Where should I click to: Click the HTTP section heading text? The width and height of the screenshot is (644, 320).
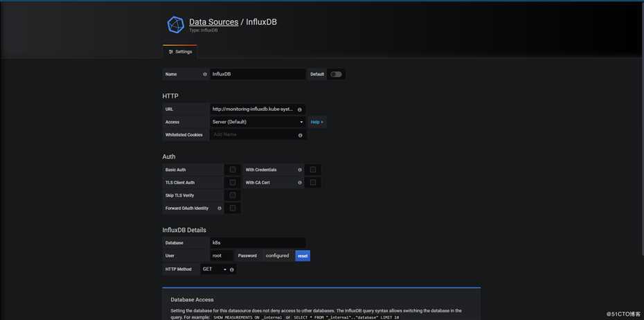tap(170, 96)
